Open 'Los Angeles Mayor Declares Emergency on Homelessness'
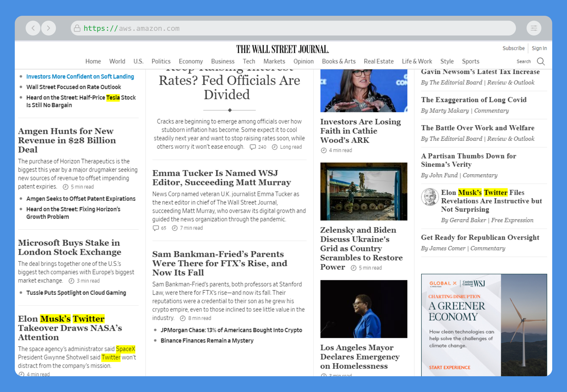The height and width of the screenshot is (392, 567). point(360,357)
